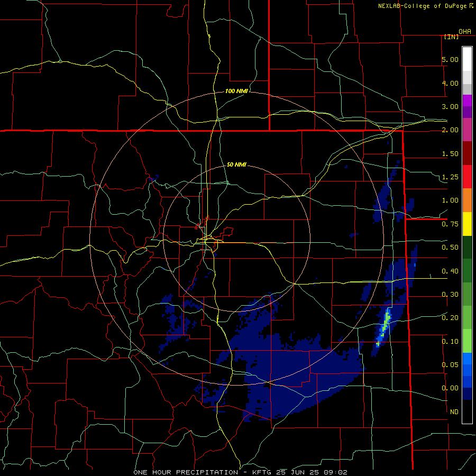
Task: Click the 1.25 legend value
Action: pos(450,177)
